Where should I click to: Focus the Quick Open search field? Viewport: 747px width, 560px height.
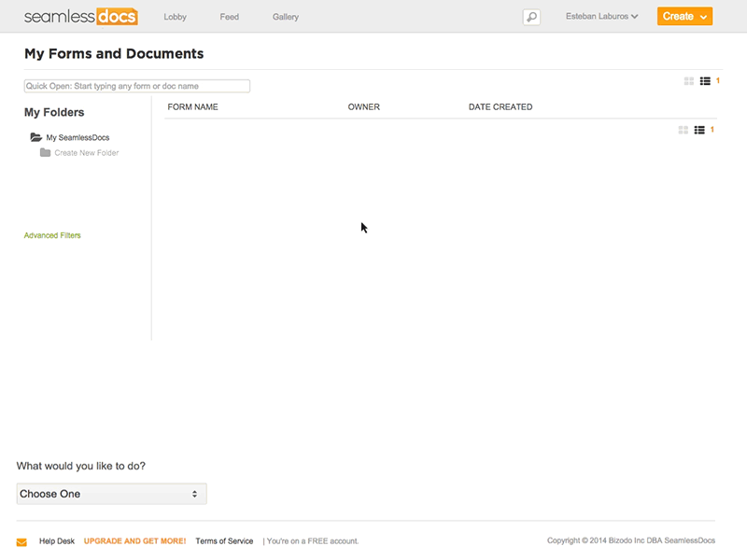pyautogui.click(x=136, y=86)
